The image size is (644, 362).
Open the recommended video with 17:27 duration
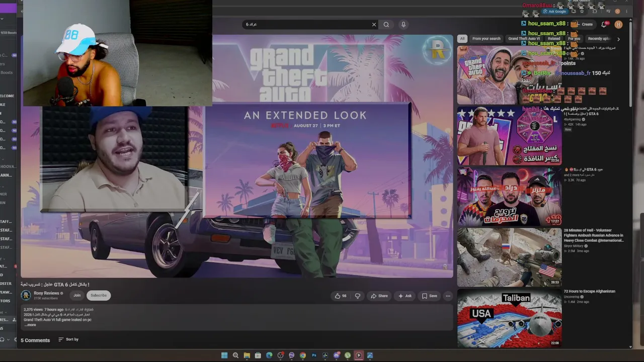pos(509,197)
